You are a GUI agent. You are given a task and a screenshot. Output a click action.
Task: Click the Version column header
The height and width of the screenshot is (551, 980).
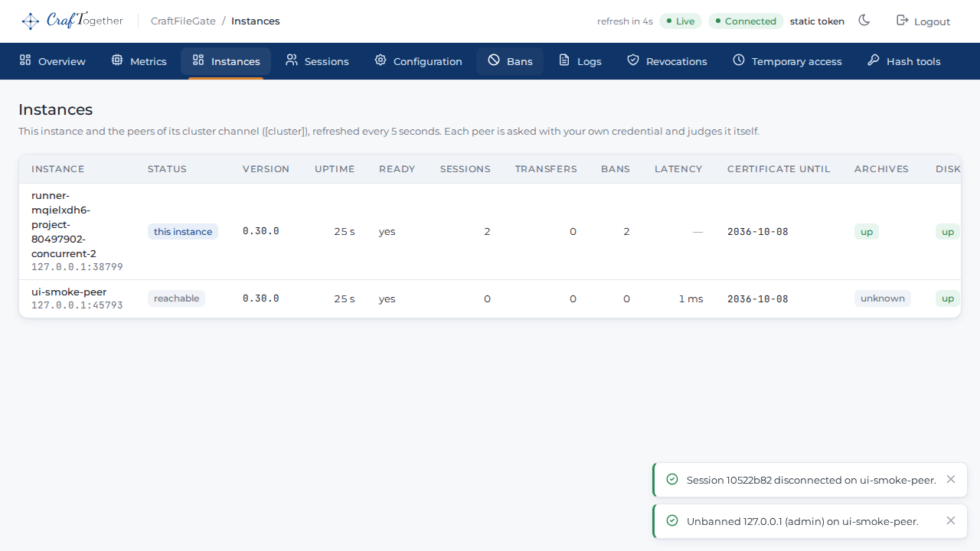[x=266, y=169]
